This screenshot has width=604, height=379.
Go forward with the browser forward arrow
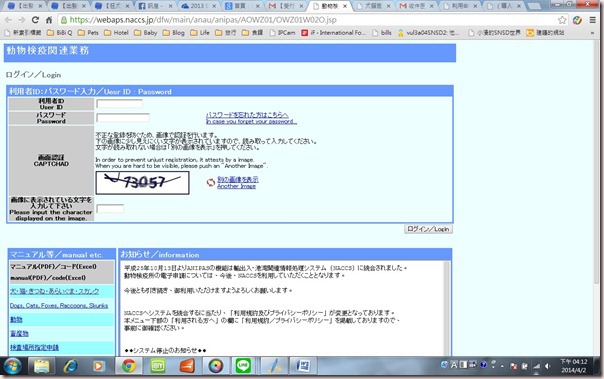(22, 20)
